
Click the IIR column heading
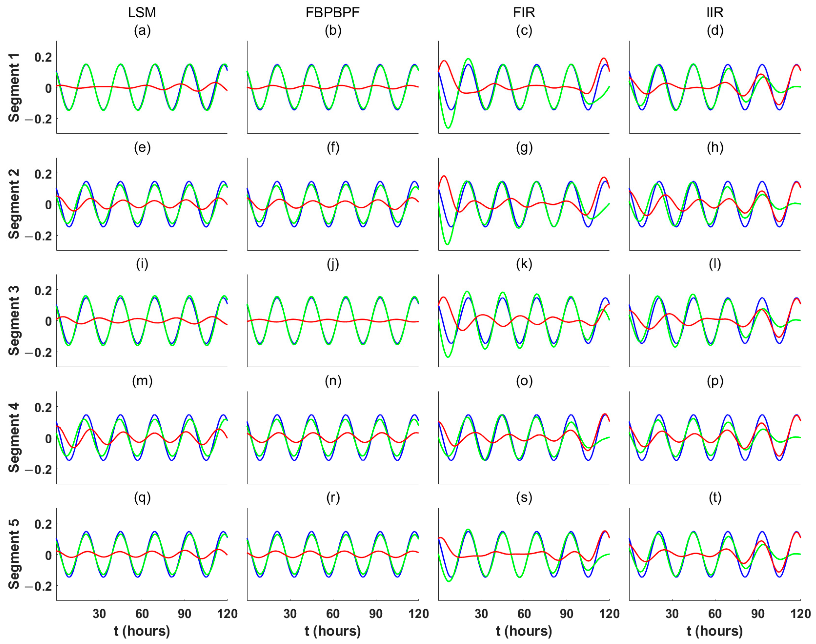pos(715,12)
